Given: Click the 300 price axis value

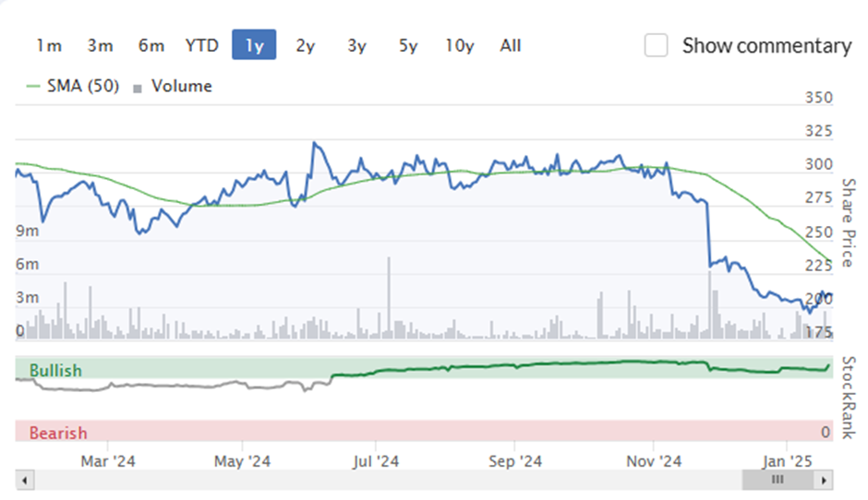Looking at the screenshot, I should (819, 164).
